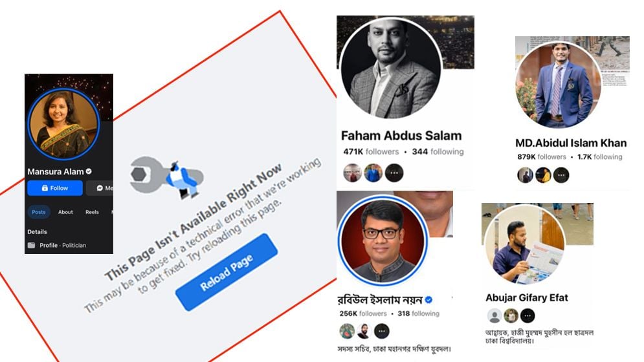The width and height of the screenshot is (644, 362).
Task: Switch to the About tab
Action: tap(65, 212)
